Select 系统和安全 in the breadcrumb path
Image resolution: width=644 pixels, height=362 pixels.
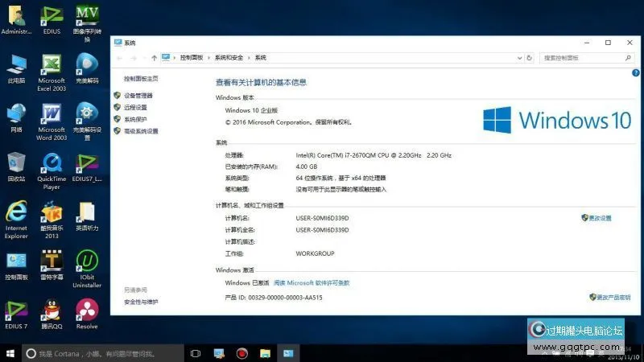tap(229, 58)
